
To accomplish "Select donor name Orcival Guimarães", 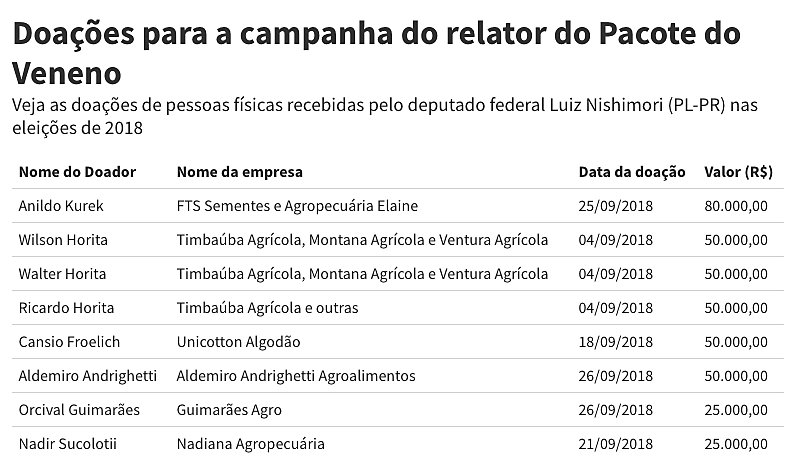I will pyautogui.click(x=79, y=410).
